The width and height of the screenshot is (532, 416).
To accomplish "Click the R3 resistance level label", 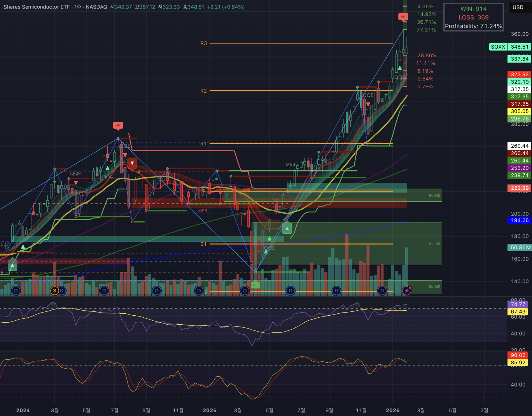I will click(204, 43).
